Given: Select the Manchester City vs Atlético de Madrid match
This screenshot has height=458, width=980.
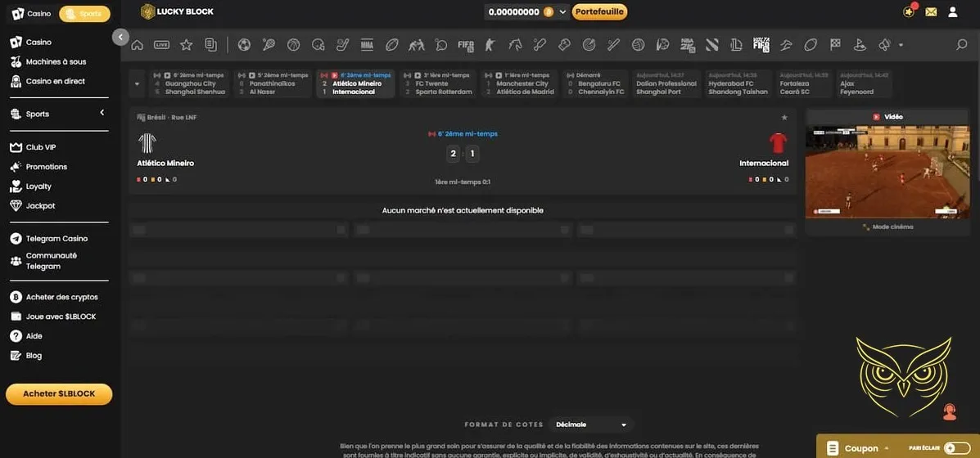Looking at the screenshot, I should click(x=521, y=83).
